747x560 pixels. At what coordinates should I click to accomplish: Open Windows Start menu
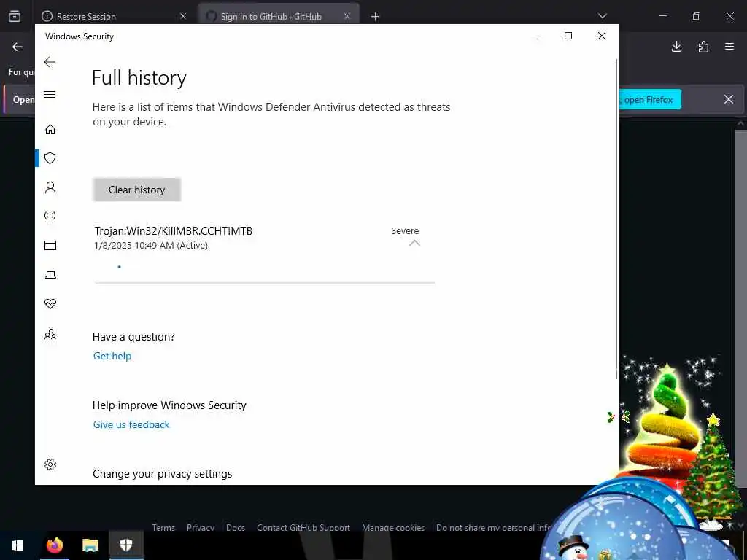[x=18, y=545]
